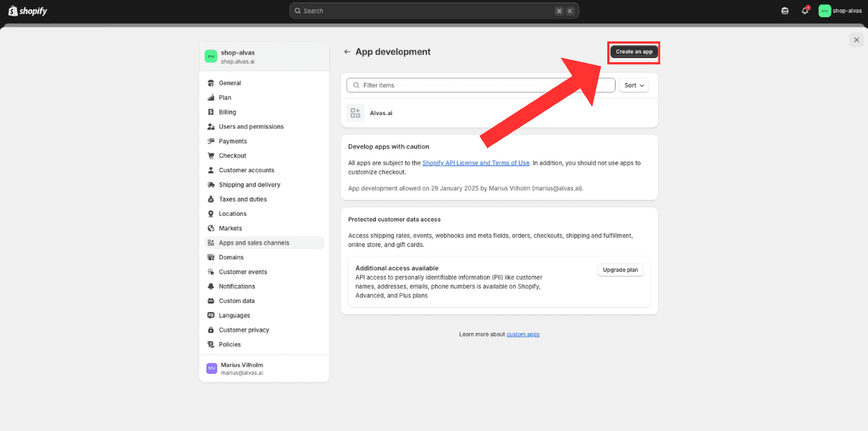The height and width of the screenshot is (431, 868).
Task: Open the shop-alvas store header in the sidebar
Action: tap(264, 56)
